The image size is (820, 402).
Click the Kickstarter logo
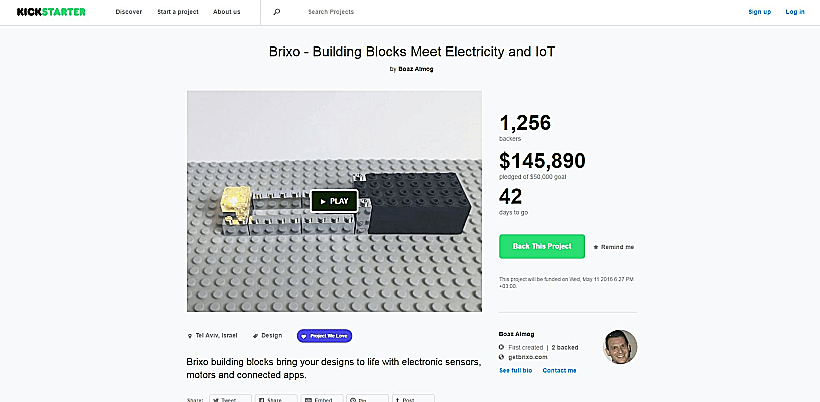point(51,12)
